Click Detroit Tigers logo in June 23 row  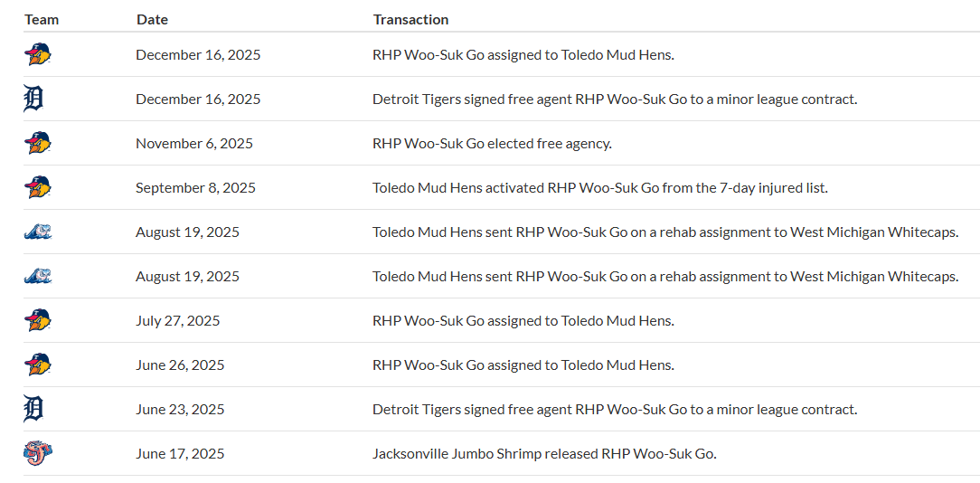coord(33,409)
